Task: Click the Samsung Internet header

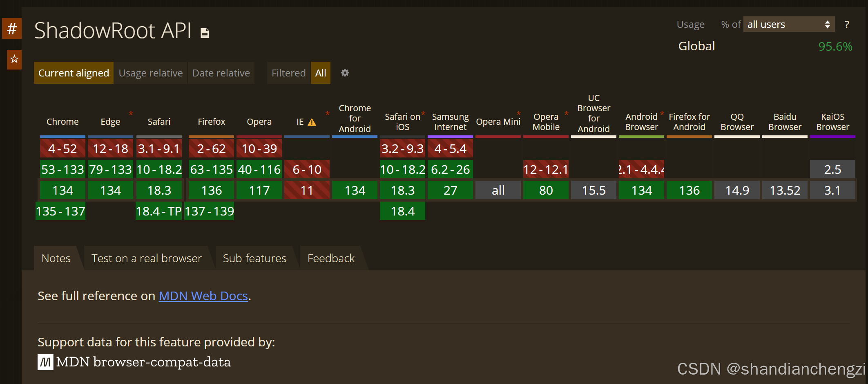Action: (x=450, y=121)
